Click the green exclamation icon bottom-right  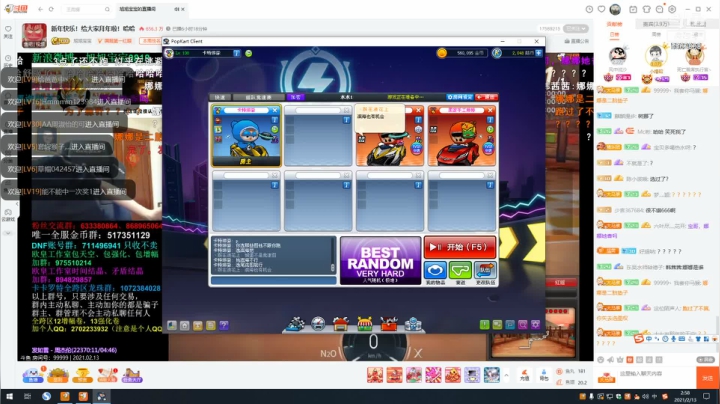[484, 325]
